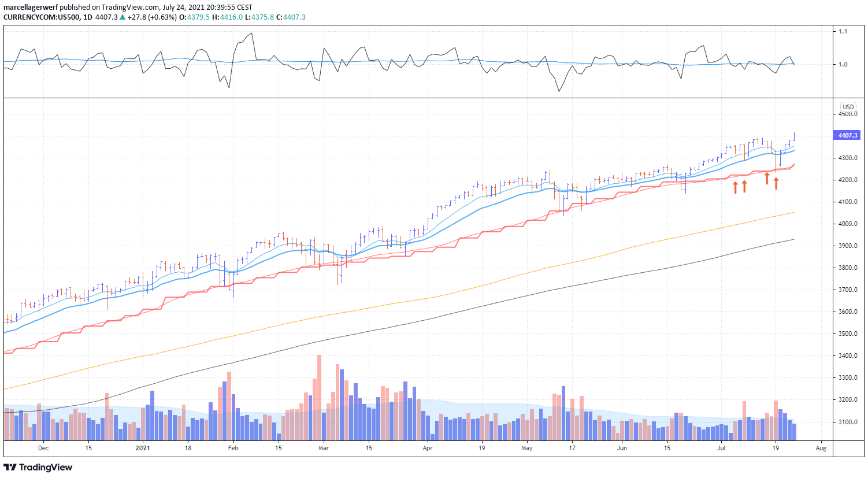Select the CURRENCYCOM:US500 symbol label
Screen dimensions: 868x478
tap(42, 17)
